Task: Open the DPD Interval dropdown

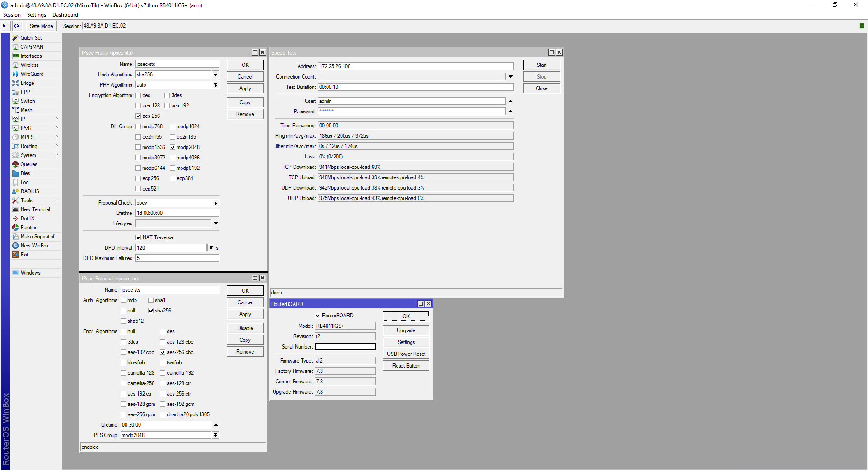Action: click(x=211, y=248)
